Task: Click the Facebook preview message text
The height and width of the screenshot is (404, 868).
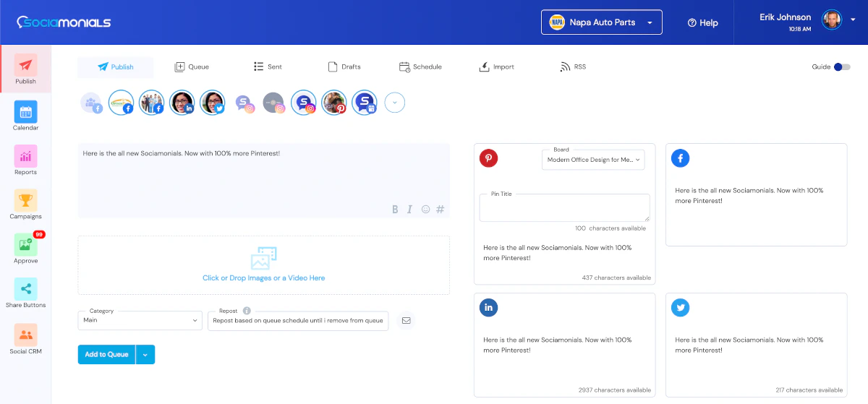Action: (749, 195)
